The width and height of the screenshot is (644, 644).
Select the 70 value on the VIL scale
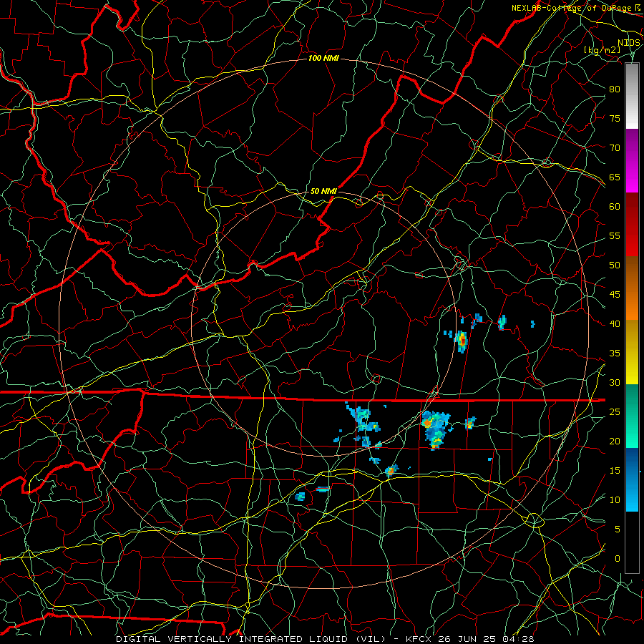[x=615, y=148]
